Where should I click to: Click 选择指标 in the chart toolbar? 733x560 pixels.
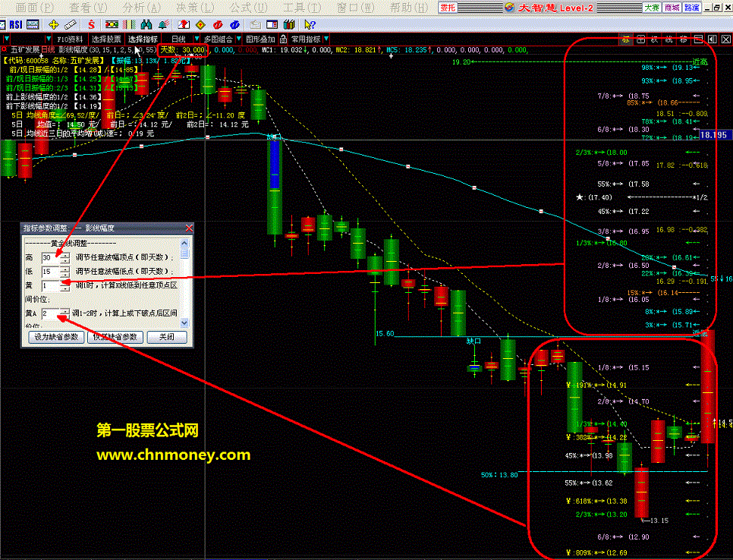click(x=143, y=39)
